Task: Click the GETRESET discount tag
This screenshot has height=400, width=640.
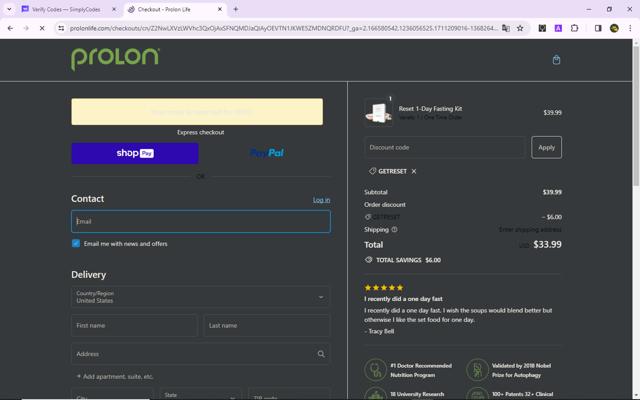Action: (x=392, y=171)
